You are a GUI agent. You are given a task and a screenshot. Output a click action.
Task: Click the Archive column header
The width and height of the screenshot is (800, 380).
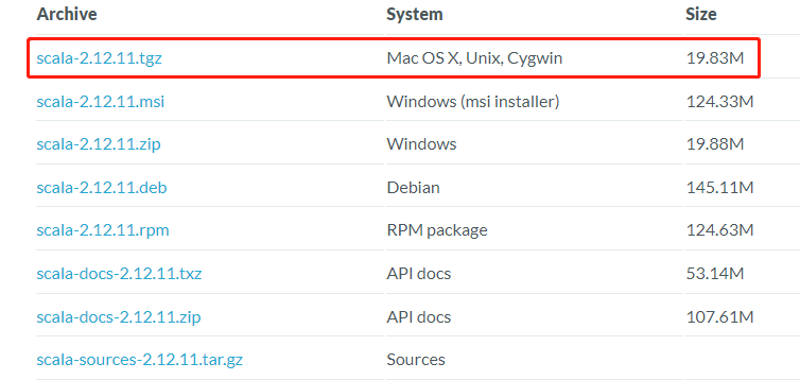tap(67, 14)
